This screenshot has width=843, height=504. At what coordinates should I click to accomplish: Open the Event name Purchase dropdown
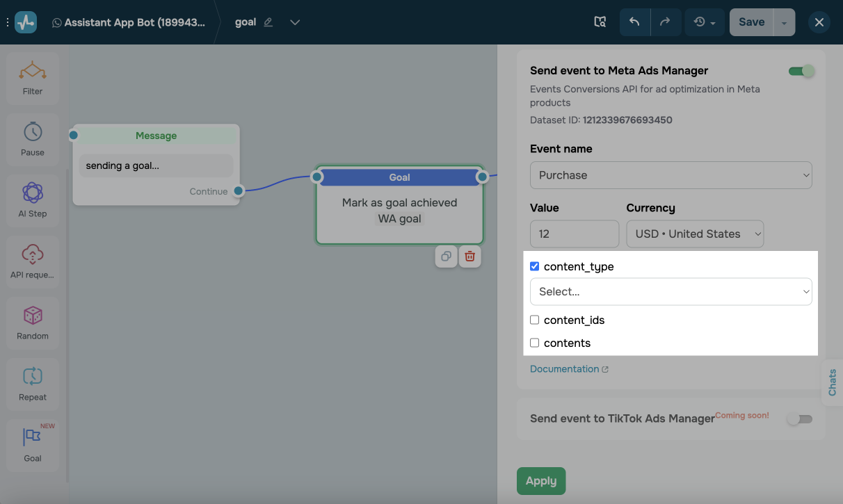(x=671, y=175)
